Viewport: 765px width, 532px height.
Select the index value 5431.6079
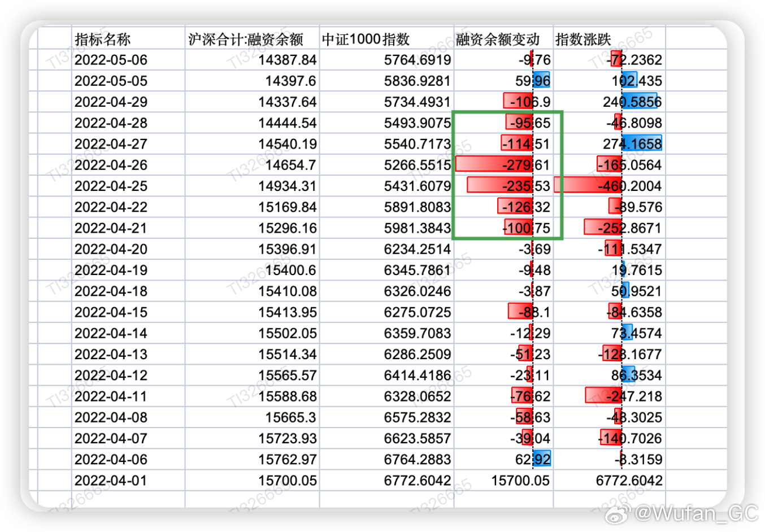point(386,186)
